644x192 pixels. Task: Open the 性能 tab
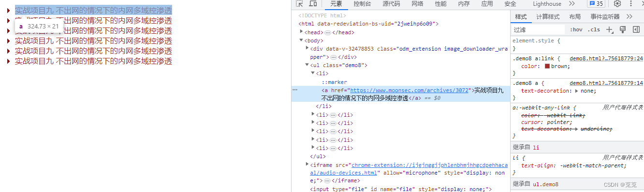[x=440, y=4]
